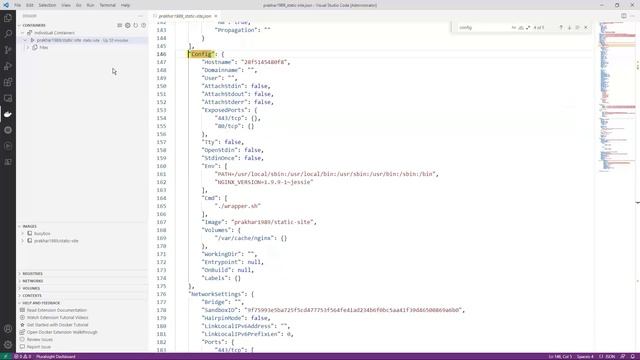Open the Explorer view in activity bar
This screenshot has width=640, height=360.
click(x=8, y=18)
